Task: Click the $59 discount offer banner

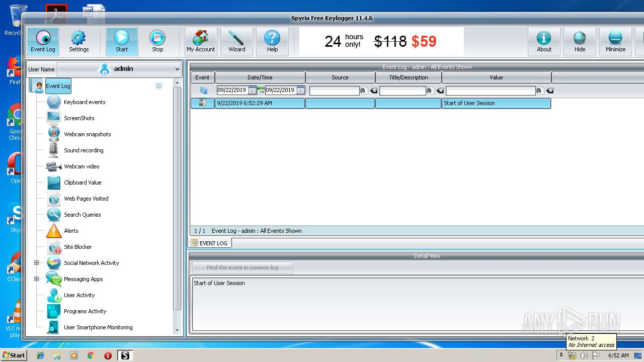Action: 381,41
